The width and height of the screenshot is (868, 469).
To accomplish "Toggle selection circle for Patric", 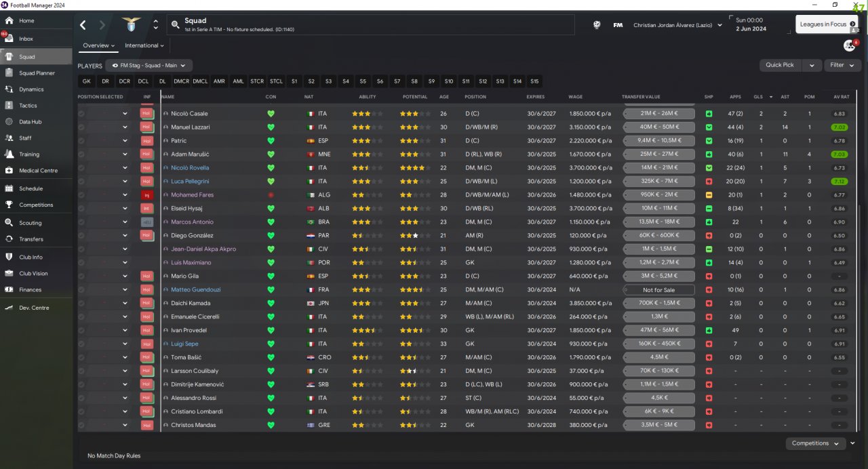I will (81, 140).
